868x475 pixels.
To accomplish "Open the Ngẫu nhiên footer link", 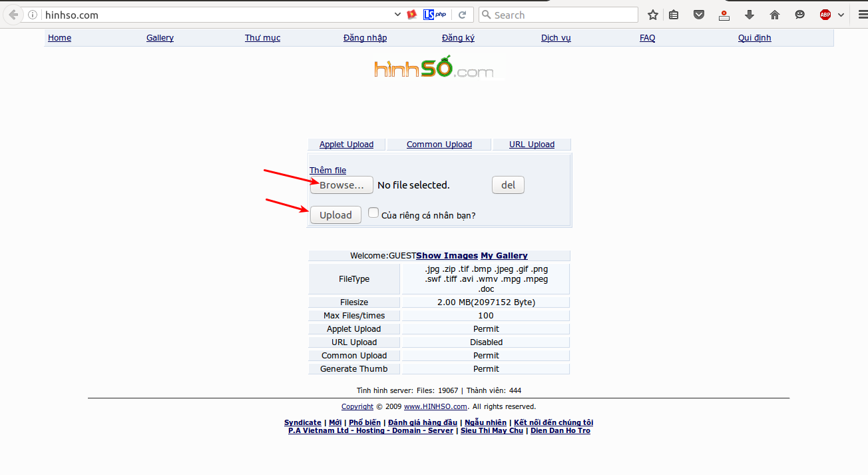I will 486,422.
